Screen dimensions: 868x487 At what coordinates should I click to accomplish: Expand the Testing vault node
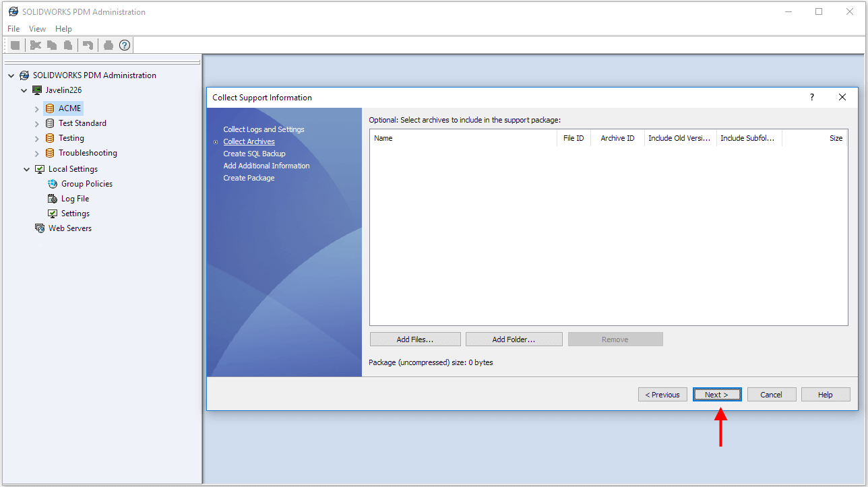(37, 138)
